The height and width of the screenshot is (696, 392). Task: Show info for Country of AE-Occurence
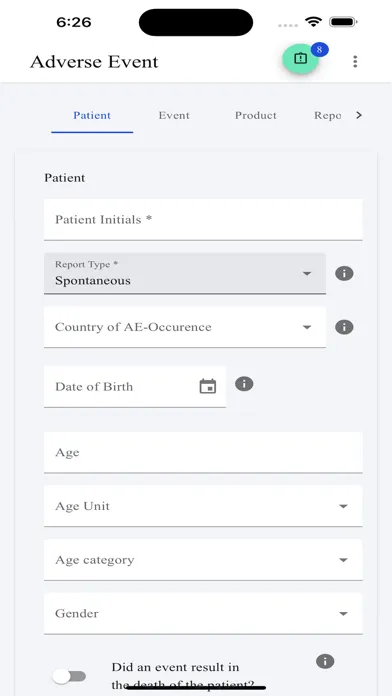click(344, 327)
